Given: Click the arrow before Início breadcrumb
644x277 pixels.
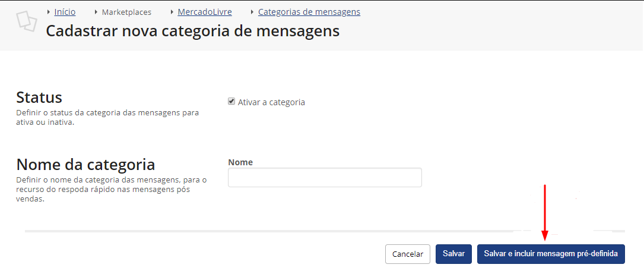Looking at the screenshot, I should click(x=49, y=12).
